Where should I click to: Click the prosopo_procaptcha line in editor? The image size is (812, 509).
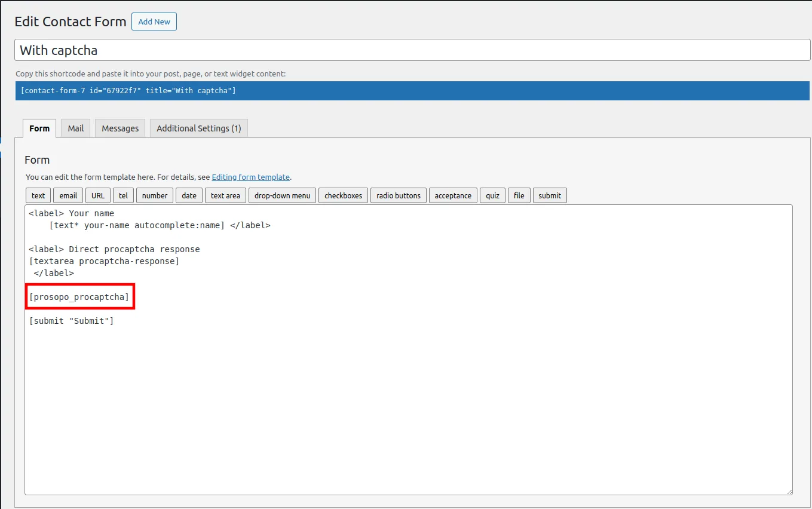[x=79, y=297]
